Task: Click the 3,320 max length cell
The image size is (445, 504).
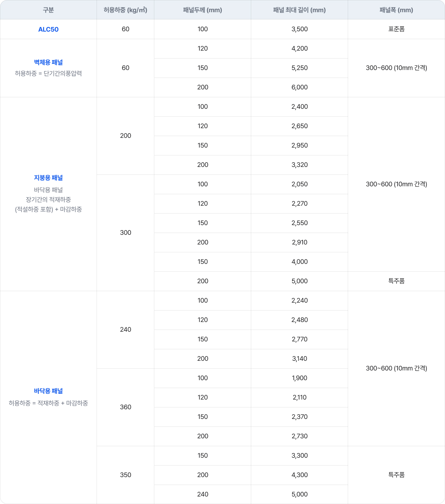Action: point(299,165)
